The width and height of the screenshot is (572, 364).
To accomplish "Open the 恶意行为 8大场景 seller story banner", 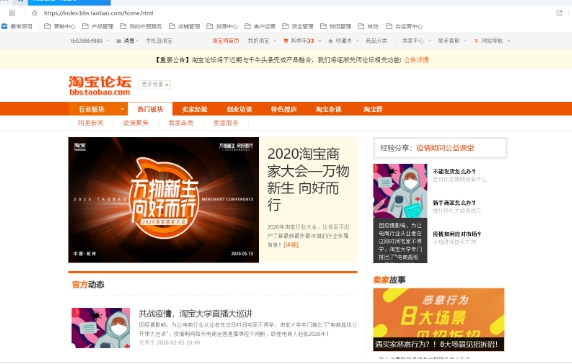I will point(438,320).
